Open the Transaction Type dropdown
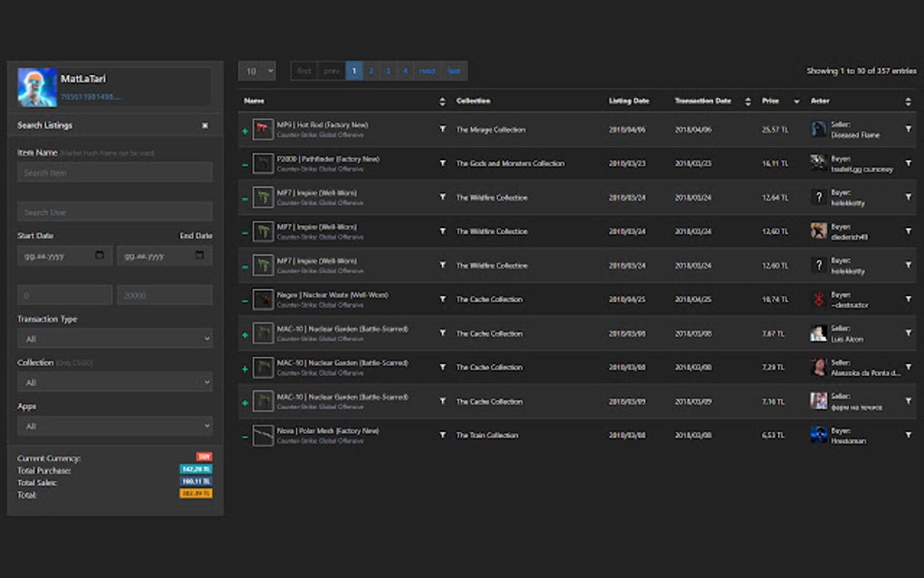The height and width of the screenshot is (578, 924). click(x=115, y=337)
